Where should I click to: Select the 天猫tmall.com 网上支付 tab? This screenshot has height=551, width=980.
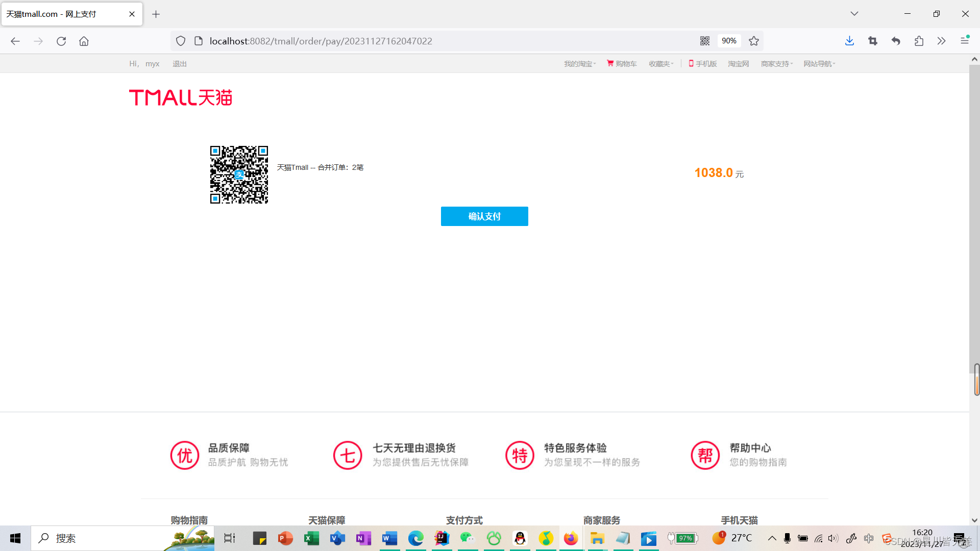[x=71, y=14]
